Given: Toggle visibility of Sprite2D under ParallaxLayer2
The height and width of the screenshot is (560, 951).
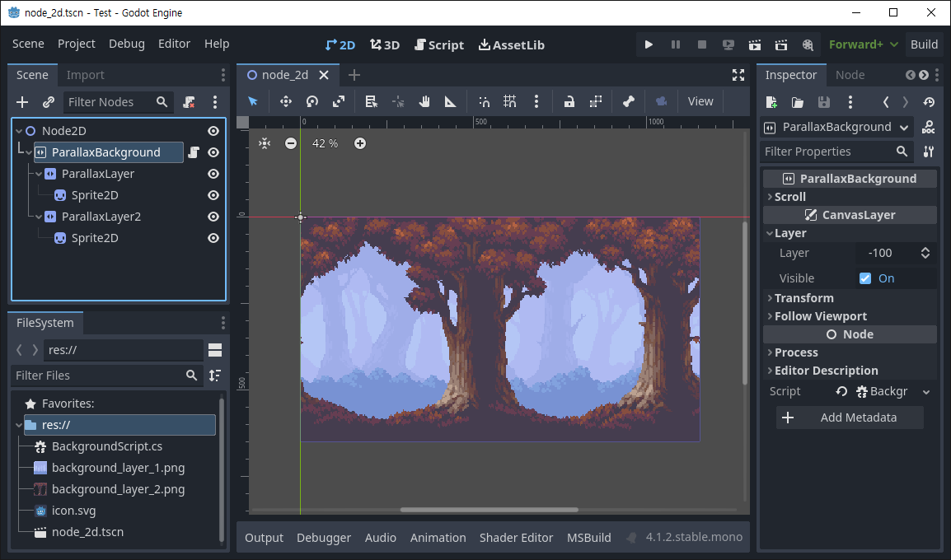Looking at the screenshot, I should 213,238.
